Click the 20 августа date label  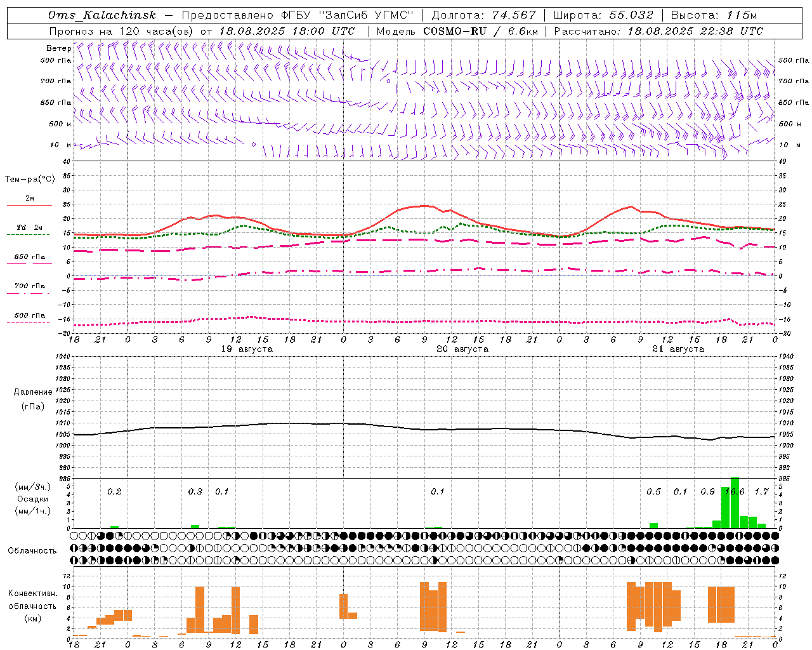click(462, 349)
